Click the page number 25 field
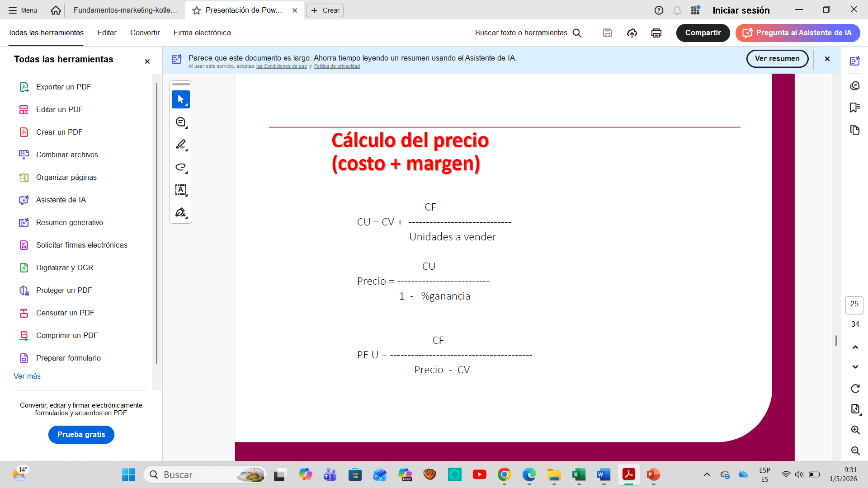 coord(854,305)
